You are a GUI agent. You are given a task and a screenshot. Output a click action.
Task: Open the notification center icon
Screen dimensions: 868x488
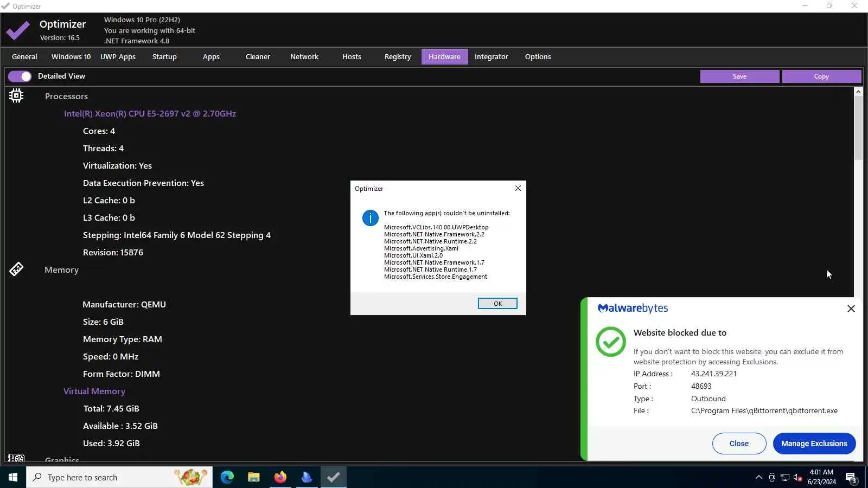point(851,478)
